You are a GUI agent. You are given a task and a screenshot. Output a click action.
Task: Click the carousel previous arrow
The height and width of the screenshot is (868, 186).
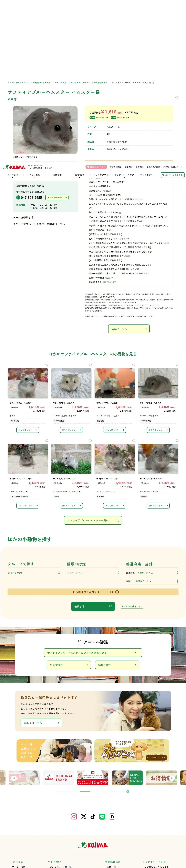pos(14,778)
